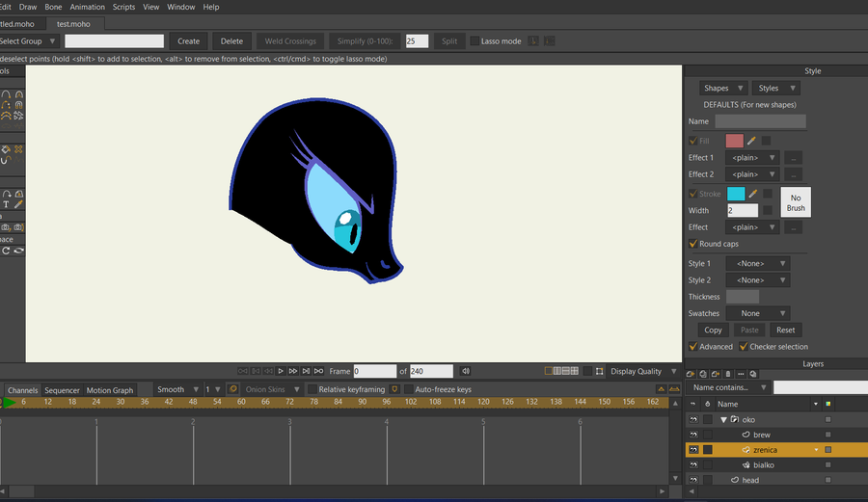The height and width of the screenshot is (502, 868).
Task: Click the red Fill color swatch
Action: [x=735, y=141]
